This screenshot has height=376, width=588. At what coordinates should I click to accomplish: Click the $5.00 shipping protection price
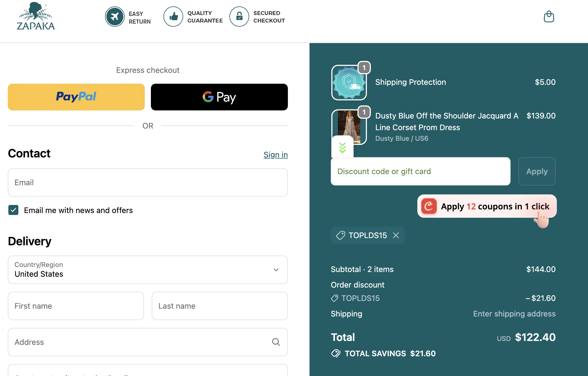[x=545, y=82]
